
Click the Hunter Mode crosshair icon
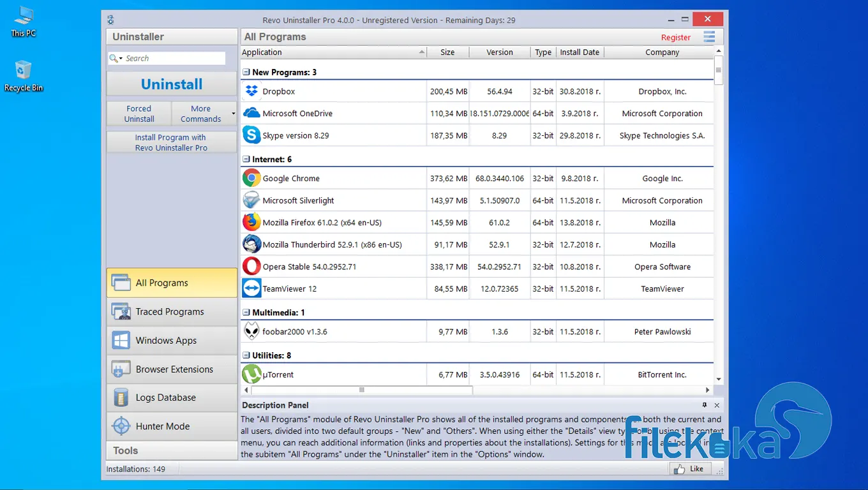coord(121,426)
